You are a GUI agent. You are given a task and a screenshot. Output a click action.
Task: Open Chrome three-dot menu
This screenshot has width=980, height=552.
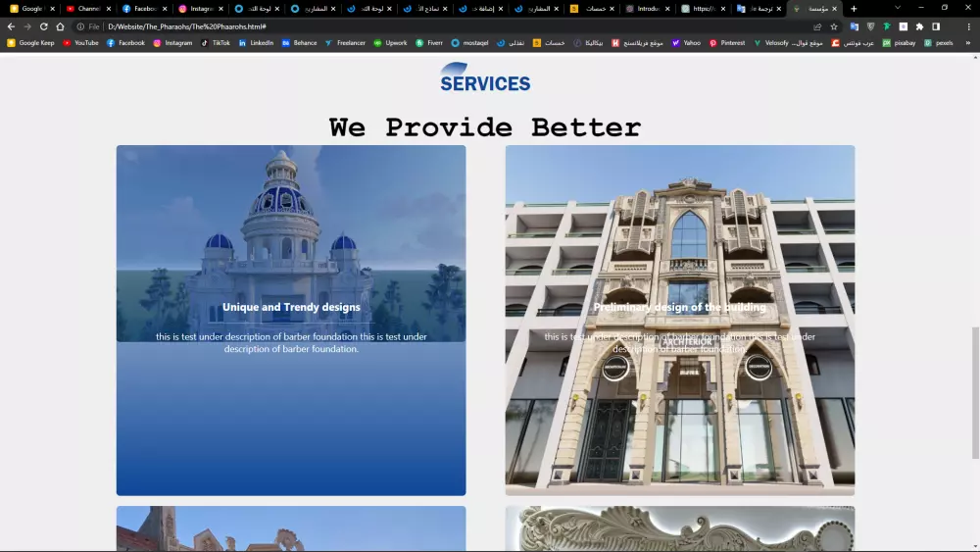click(969, 26)
